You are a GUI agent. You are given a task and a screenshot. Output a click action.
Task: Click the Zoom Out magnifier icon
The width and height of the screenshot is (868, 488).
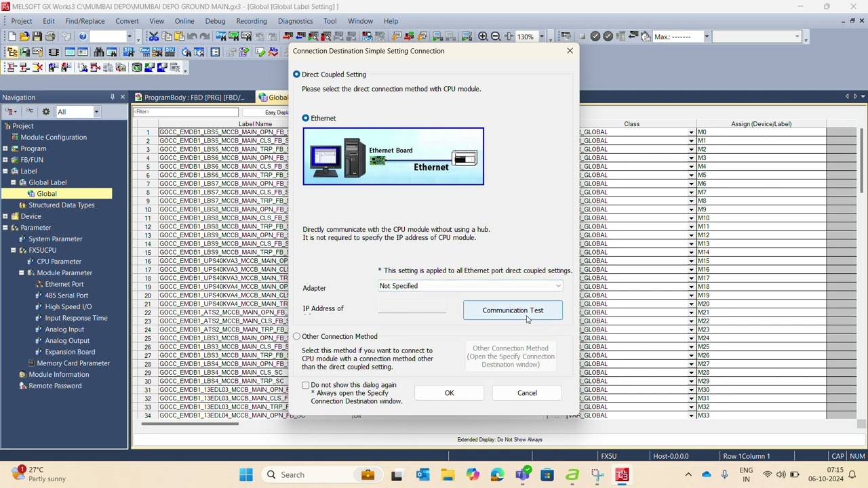point(496,37)
